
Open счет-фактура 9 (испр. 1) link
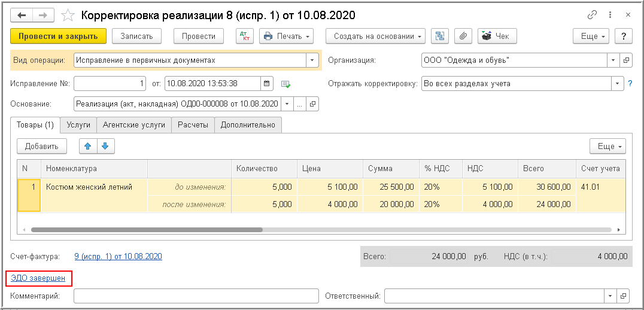coord(118,257)
